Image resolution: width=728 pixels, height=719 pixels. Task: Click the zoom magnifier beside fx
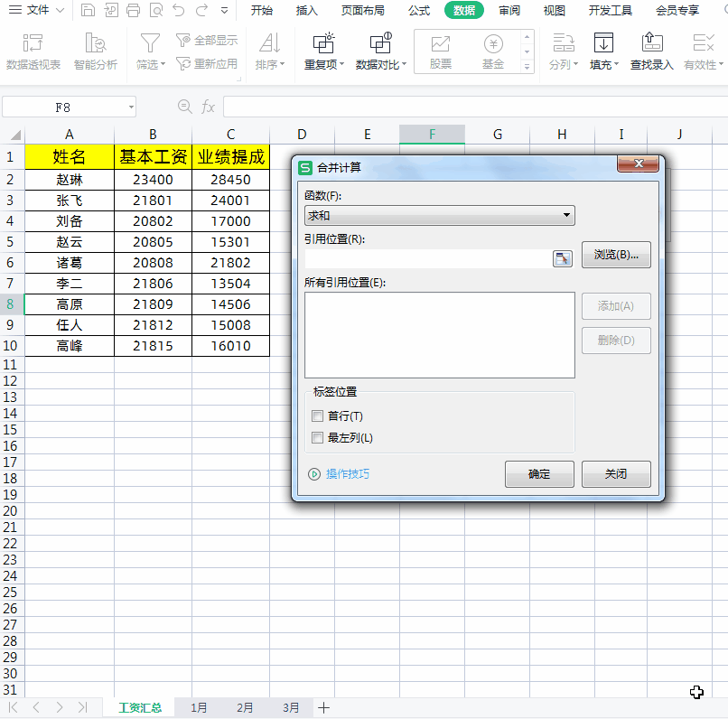185,107
